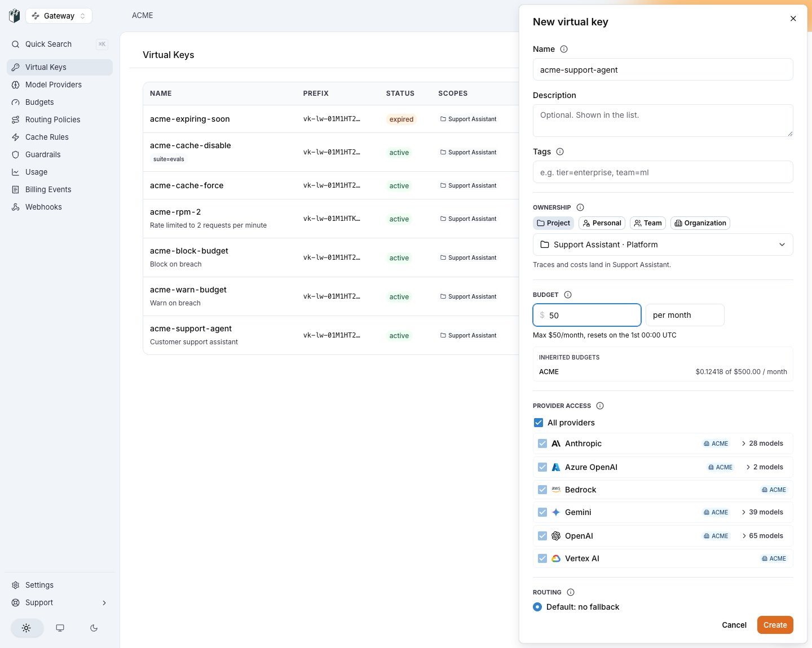Click the Anthropic logo icon
This screenshot has width=812, height=648.
556,443
